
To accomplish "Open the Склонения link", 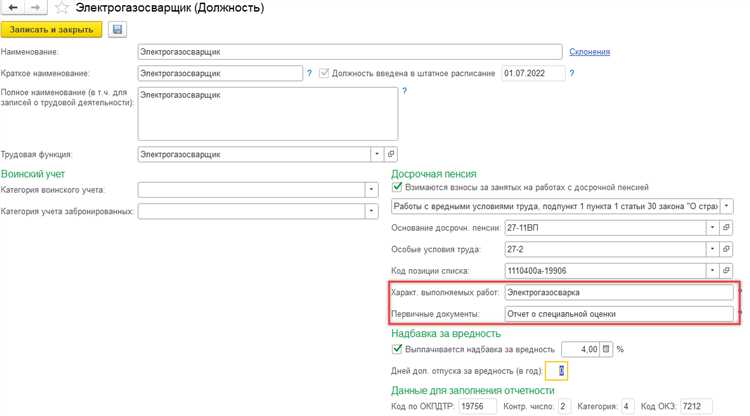I will [589, 52].
